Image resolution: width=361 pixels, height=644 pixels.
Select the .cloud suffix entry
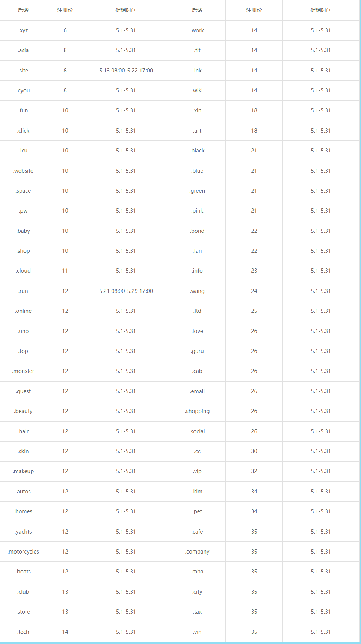(x=23, y=271)
